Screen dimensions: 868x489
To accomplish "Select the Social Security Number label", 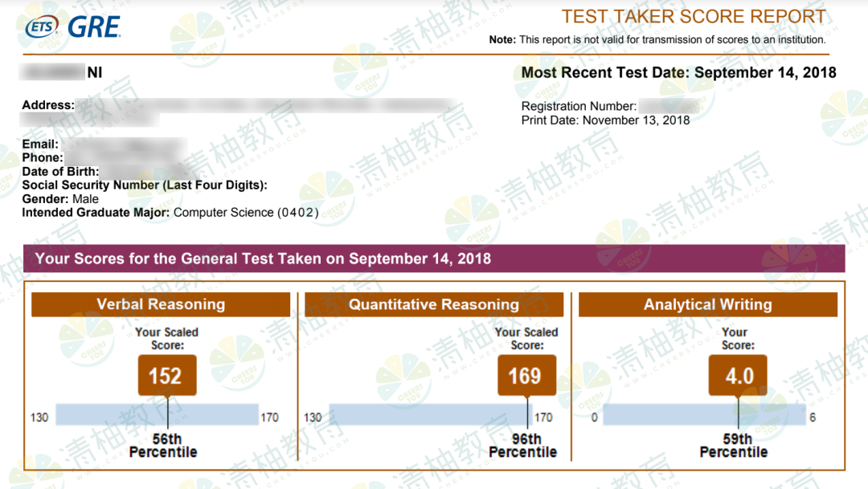I will (145, 185).
